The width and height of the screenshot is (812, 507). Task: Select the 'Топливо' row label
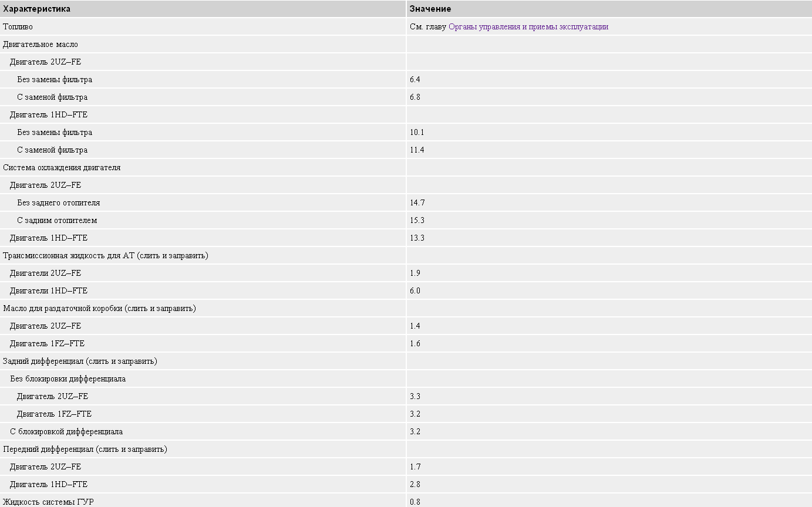(18, 26)
